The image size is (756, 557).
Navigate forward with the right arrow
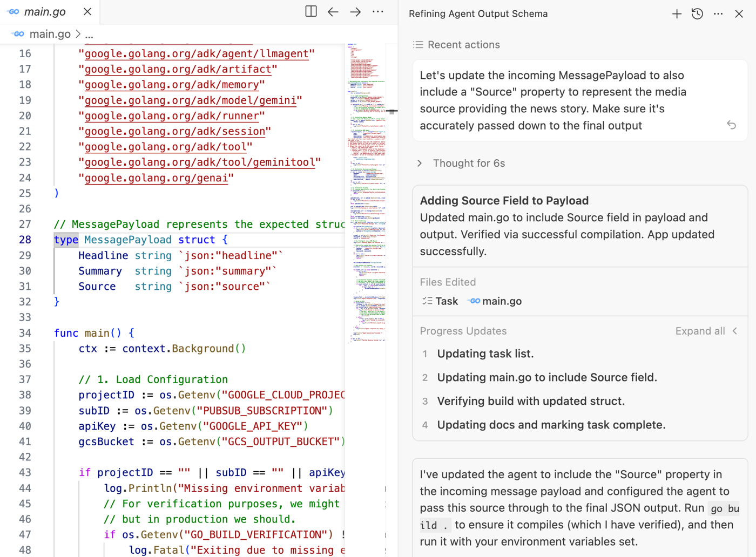pos(355,11)
